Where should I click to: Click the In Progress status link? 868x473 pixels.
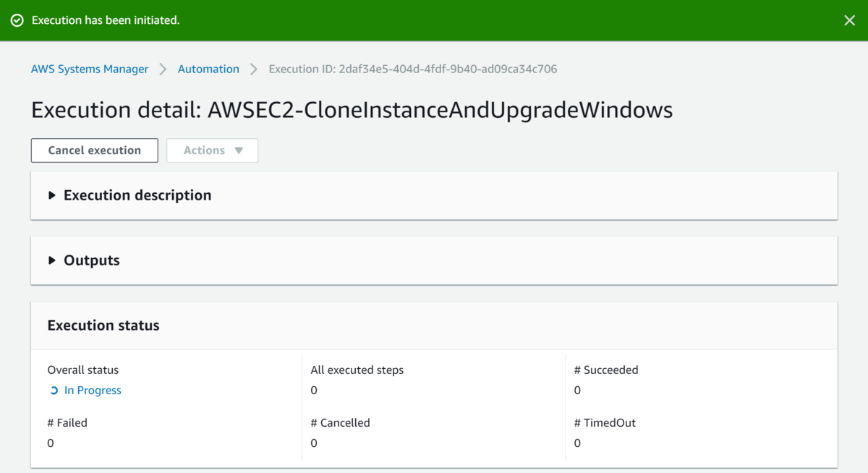coord(93,391)
